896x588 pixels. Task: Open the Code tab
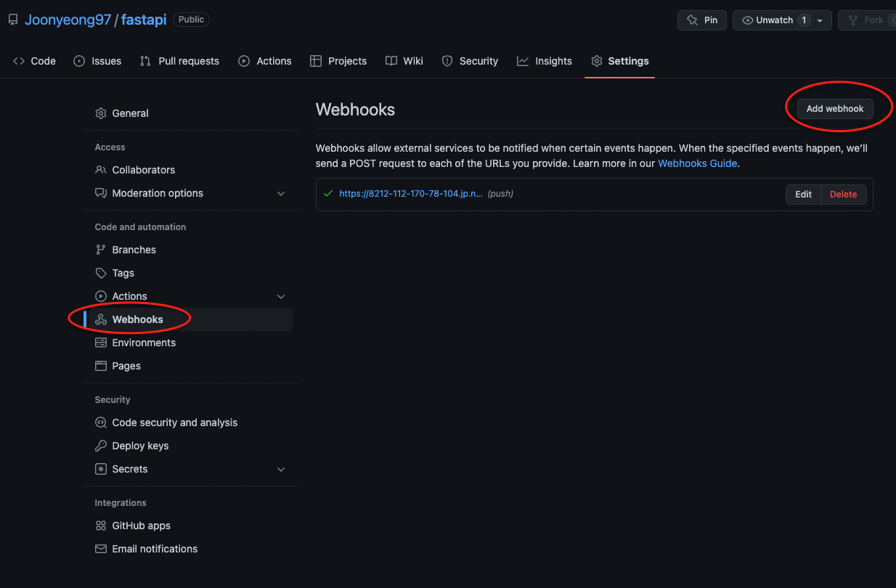34,61
